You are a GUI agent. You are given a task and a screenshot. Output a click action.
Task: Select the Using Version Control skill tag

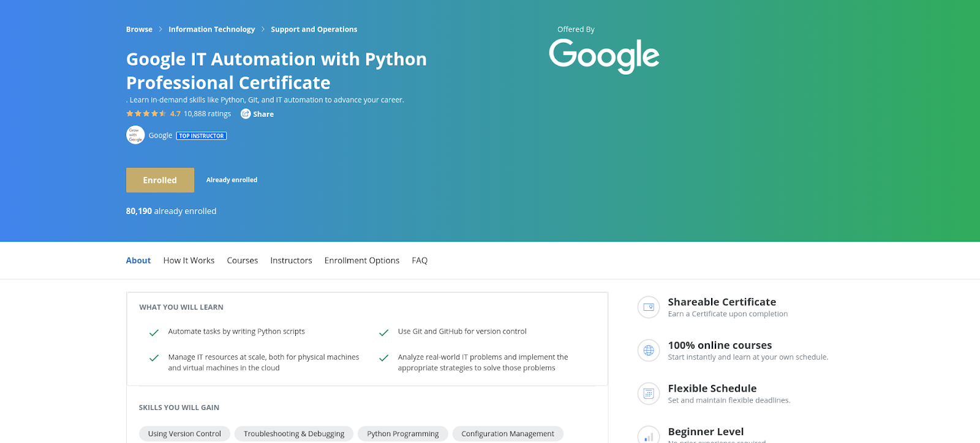point(184,434)
